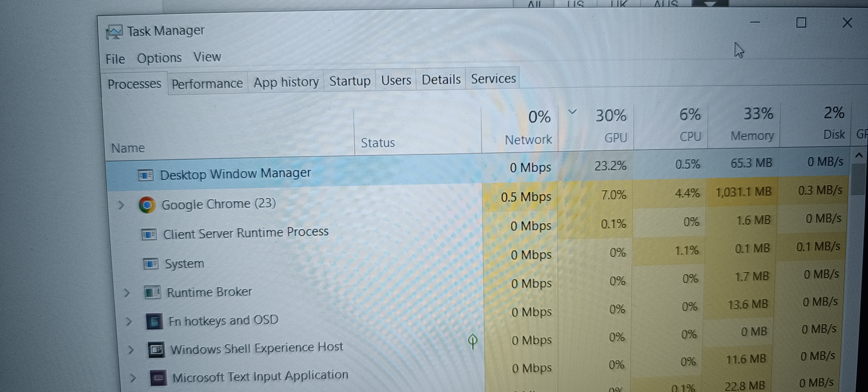Click the Microsoft Text Input Application icon
The image size is (868, 392).
pos(158,378)
